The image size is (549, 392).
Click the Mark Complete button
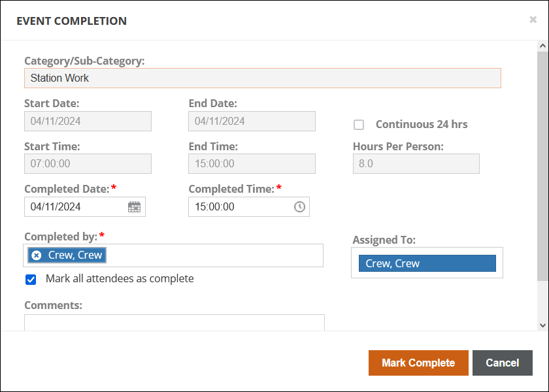418,363
